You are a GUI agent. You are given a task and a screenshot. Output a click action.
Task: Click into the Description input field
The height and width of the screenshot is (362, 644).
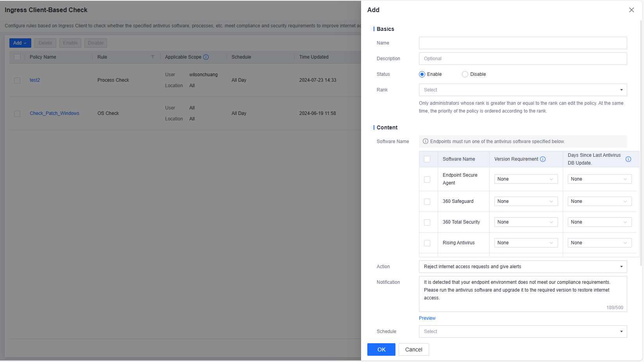tap(523, 59)
